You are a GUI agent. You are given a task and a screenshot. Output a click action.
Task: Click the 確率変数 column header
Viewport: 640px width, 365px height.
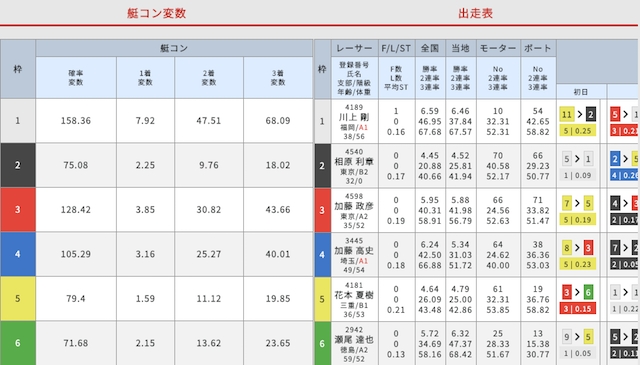(76, 78)
